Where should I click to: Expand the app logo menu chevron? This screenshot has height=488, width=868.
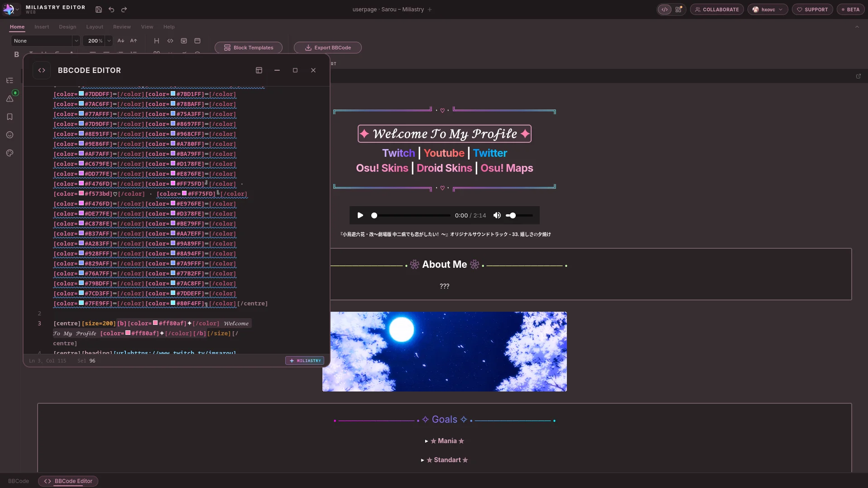click(x=17, y=10)
